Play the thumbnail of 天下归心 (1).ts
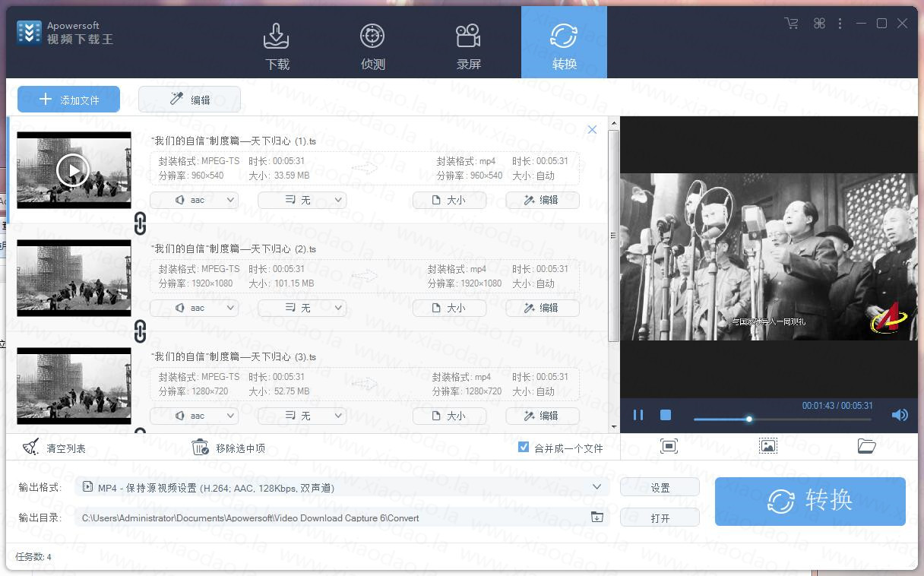Image resolution: width=924 pixels, height=576 pixels. coord(74,170)
